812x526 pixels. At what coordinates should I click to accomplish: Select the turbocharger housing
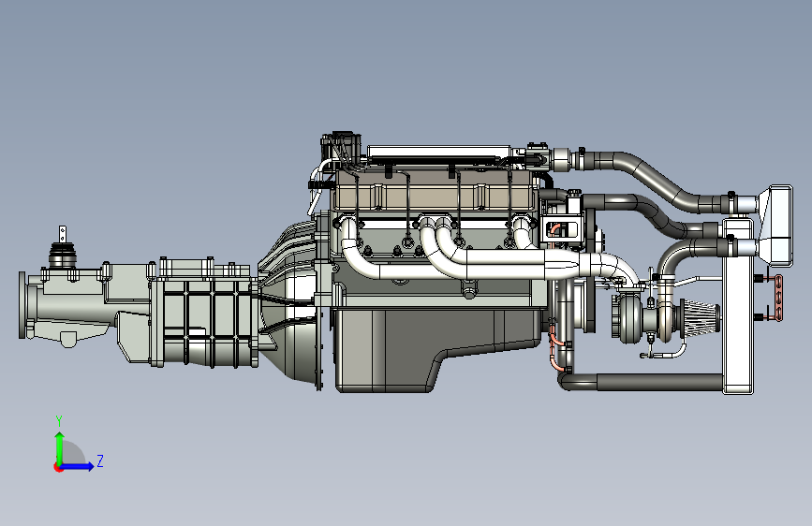[629, 317]
